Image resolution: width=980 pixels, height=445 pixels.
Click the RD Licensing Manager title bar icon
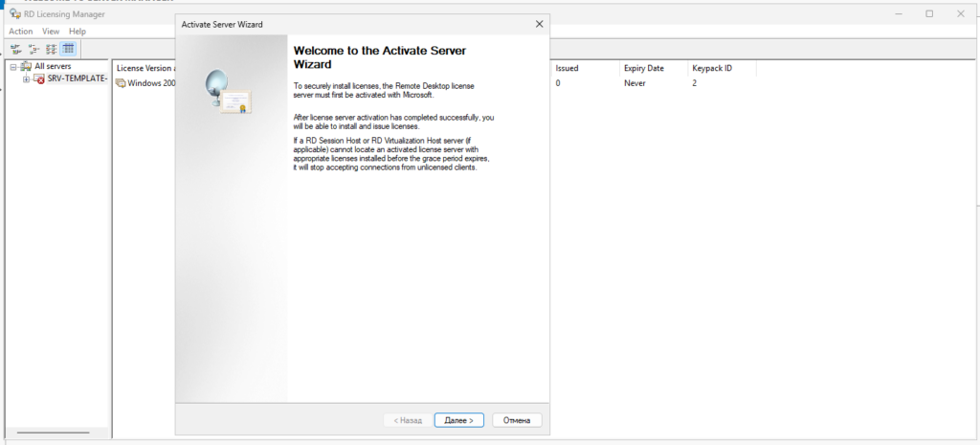click(x=14, y=13)
